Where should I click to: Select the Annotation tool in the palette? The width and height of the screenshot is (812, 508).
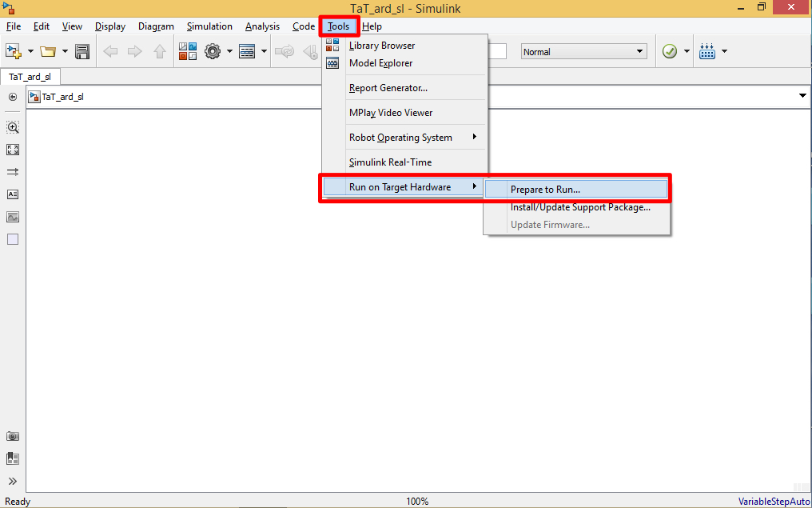(13, 194)
